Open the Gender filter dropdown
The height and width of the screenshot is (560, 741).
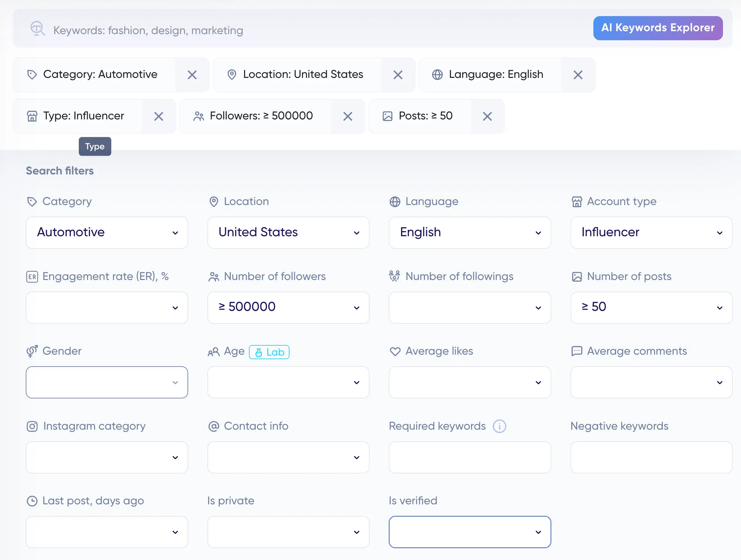107,382
